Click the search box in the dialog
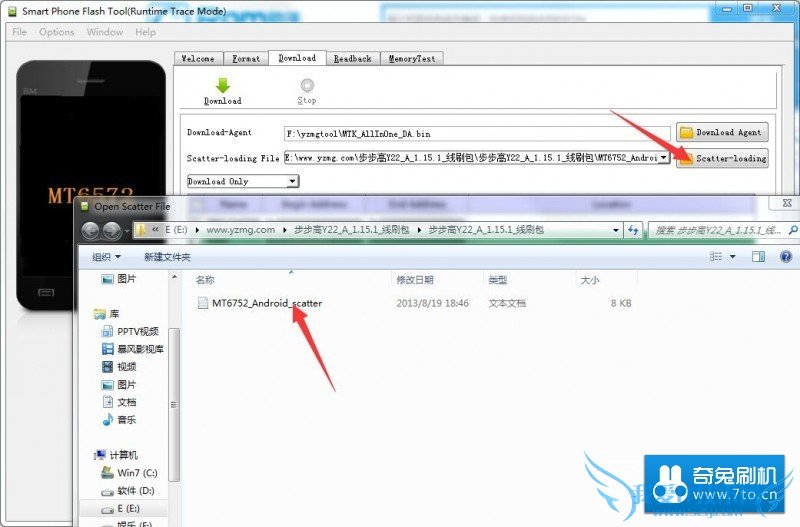The height and width of the screenshot is (527, 800). pyautogui.click(x=718, y=230)
